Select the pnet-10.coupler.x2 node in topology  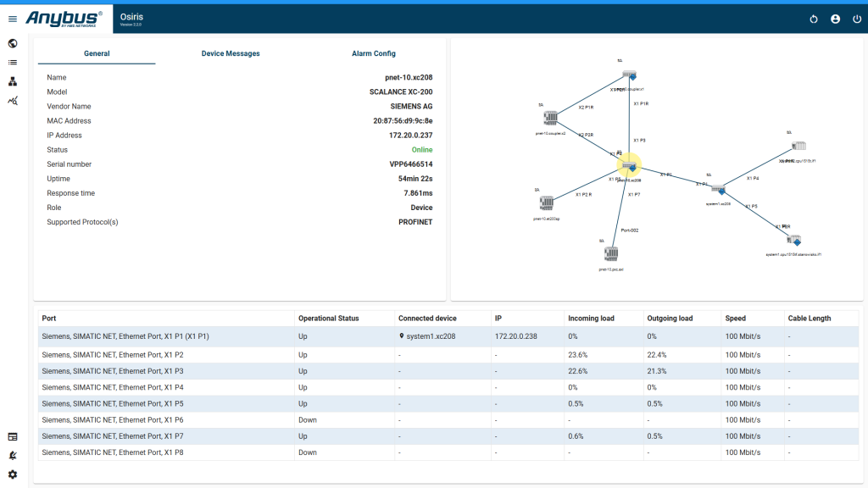(550, 117)
